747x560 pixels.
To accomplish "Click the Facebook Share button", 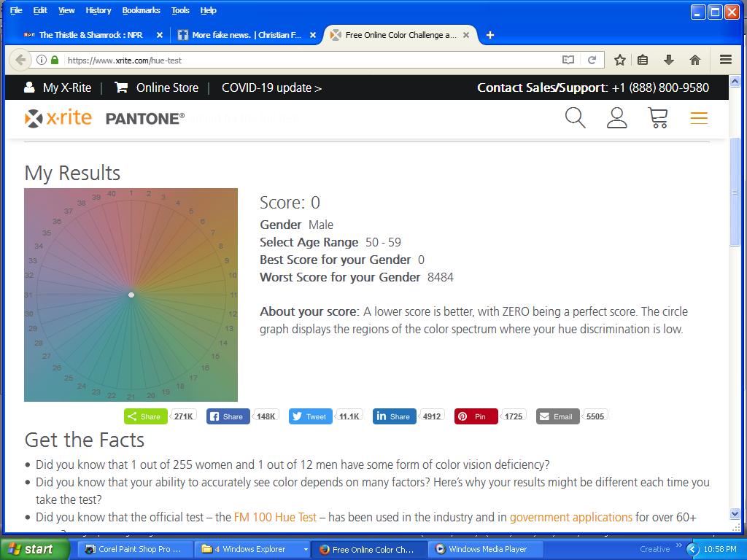I will [228, 416].
